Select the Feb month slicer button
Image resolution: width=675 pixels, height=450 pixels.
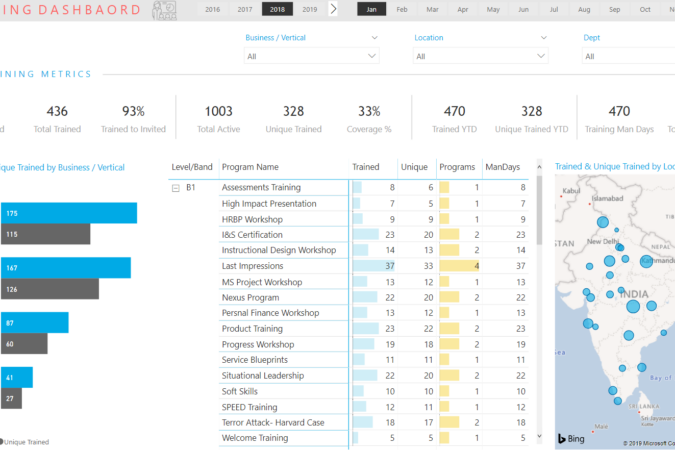click(x=402, y=9)
